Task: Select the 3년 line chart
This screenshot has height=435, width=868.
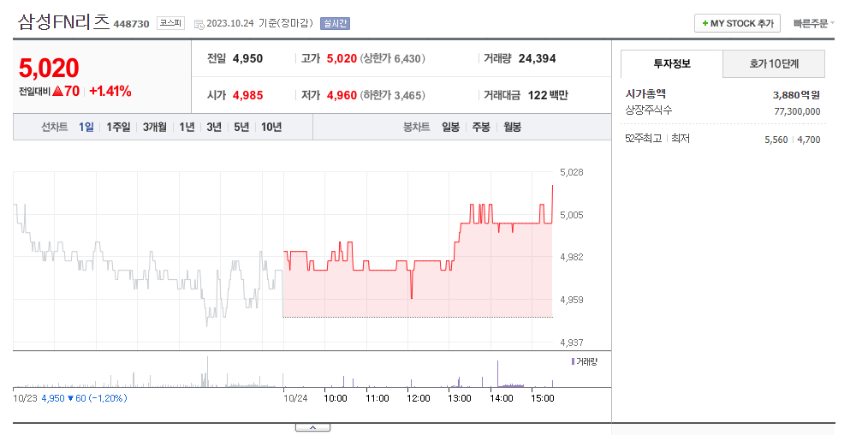Action: 214,127
